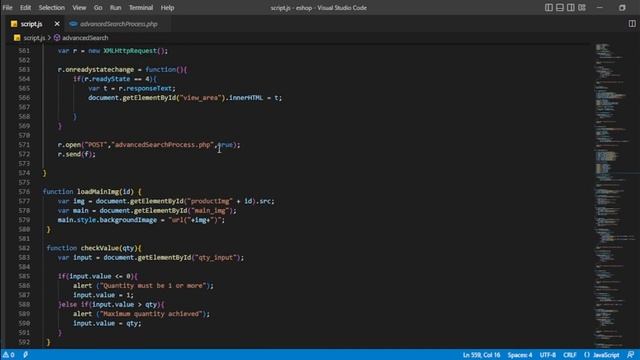Click the UTF-8 encoding selector
640x360 pixels.
click(x=548, y=355)
